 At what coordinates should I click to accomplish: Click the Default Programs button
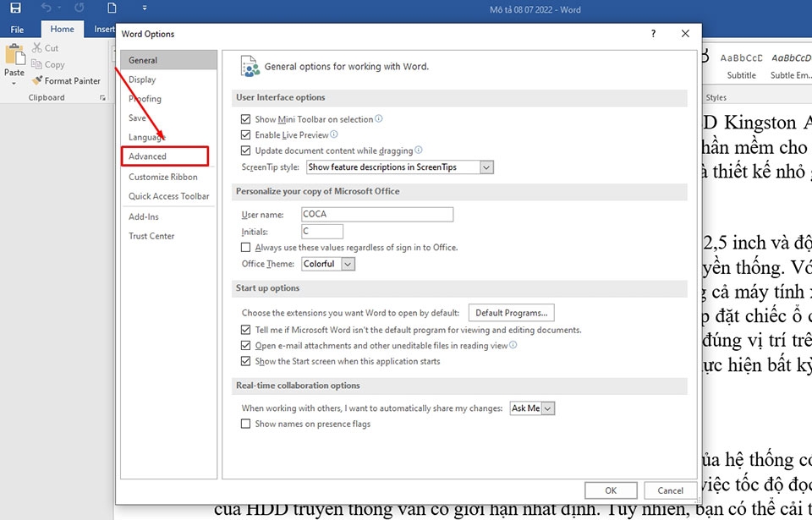tap(511, 312)
